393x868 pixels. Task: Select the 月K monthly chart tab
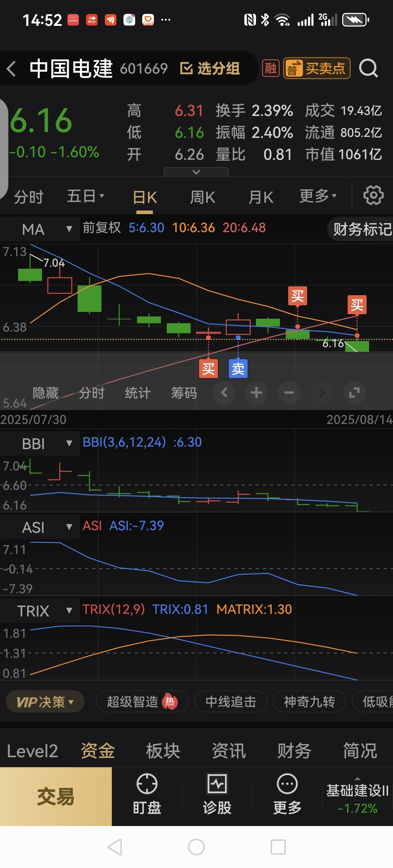[261, 197]
